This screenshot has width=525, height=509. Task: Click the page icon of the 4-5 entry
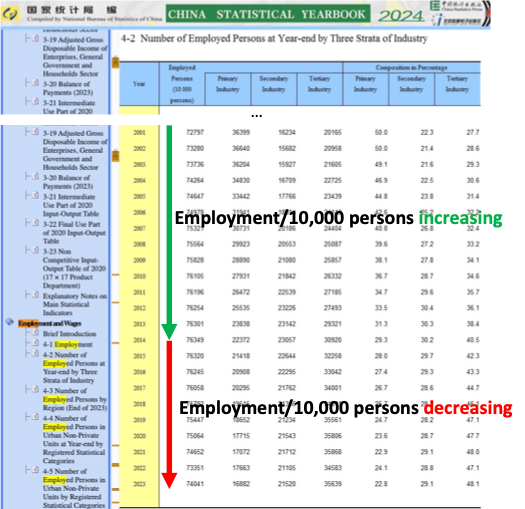(x=36, y=470)
